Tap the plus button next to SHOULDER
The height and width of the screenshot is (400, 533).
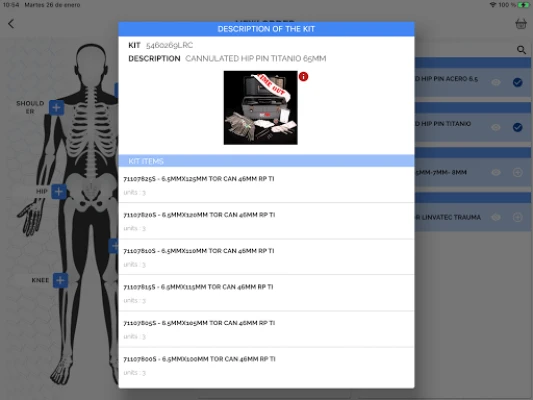[56, 108]
